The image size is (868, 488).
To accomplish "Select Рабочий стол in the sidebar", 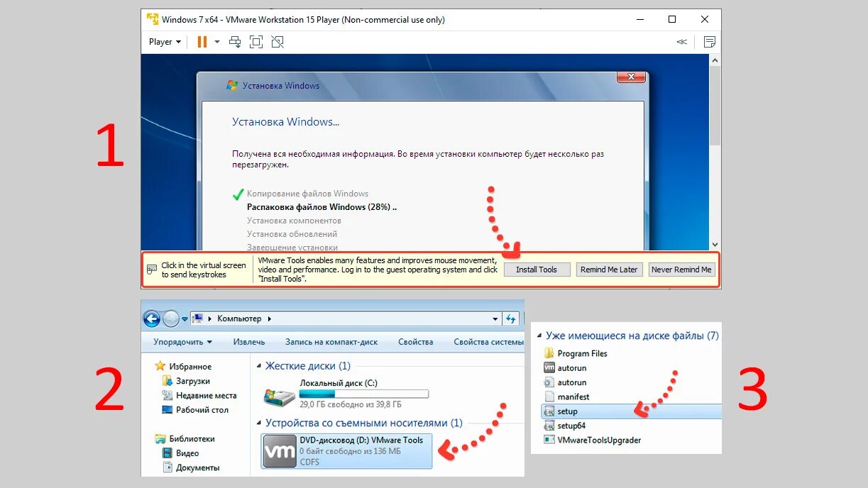I will pyautogui.click(x=202, y=410).
